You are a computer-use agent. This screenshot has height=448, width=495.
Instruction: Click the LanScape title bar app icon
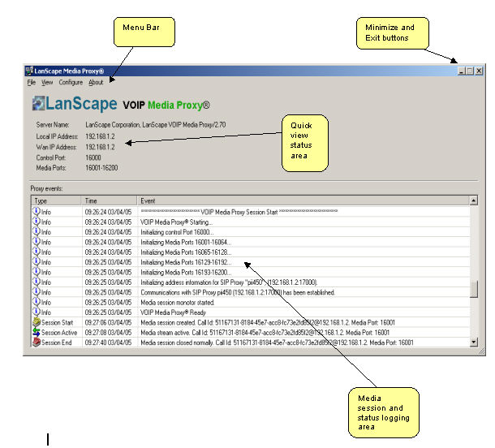coord(29,71)
